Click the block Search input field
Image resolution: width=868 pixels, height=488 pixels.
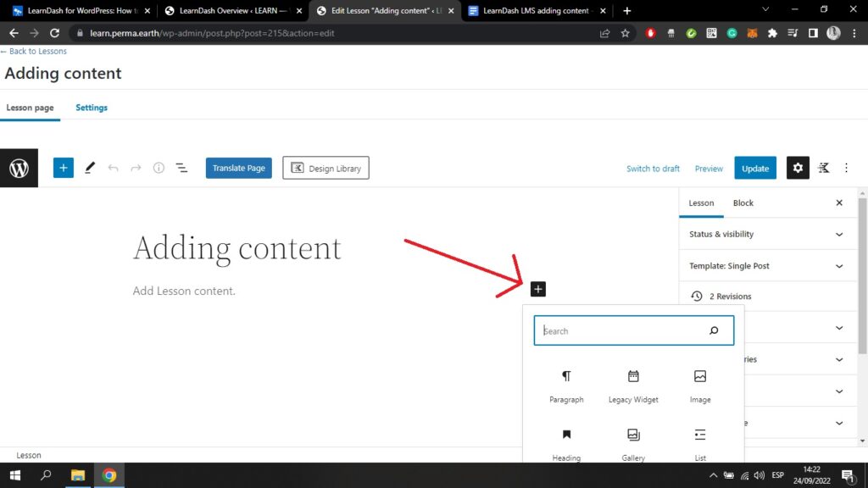(623, 330)
